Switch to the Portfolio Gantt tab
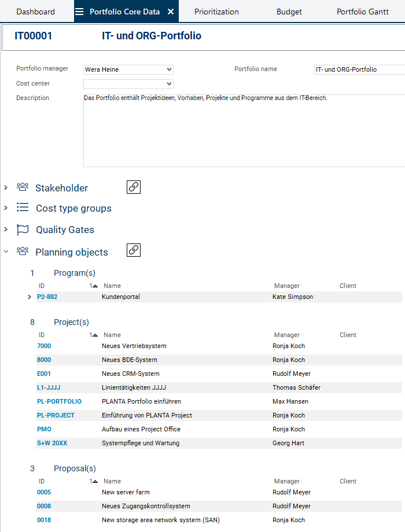 click(x=363, y=12)
